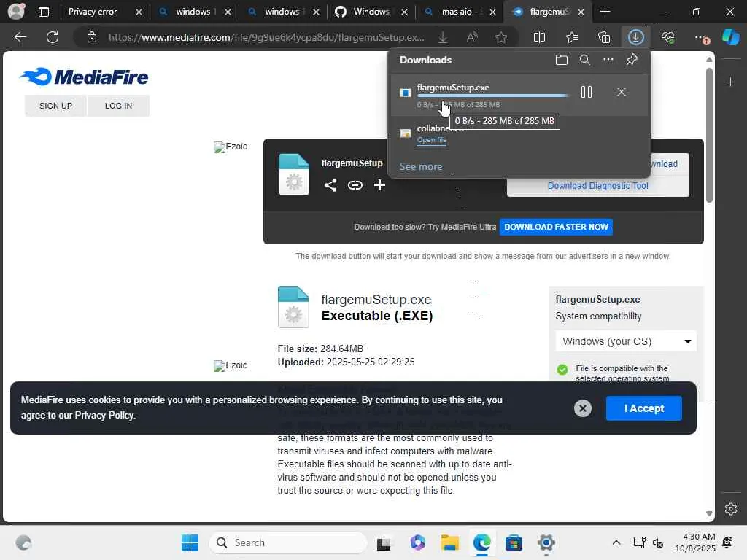Open Browser essentials heart icon
747x560 pixels.
668,37
